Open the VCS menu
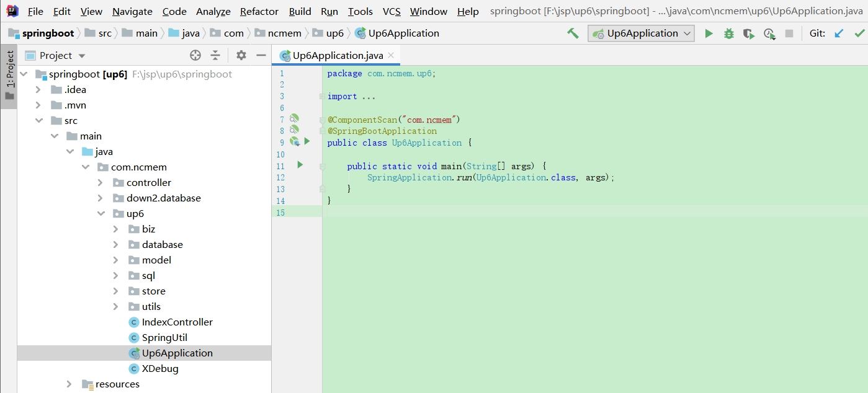 [391, 12]
